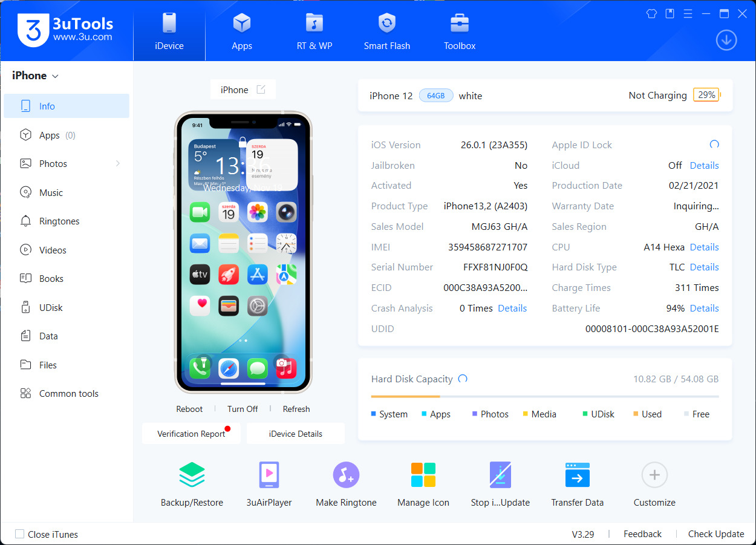The image size is (756, 545).
Task: Click the Used legend color swatch
Action: pos(636,414)
